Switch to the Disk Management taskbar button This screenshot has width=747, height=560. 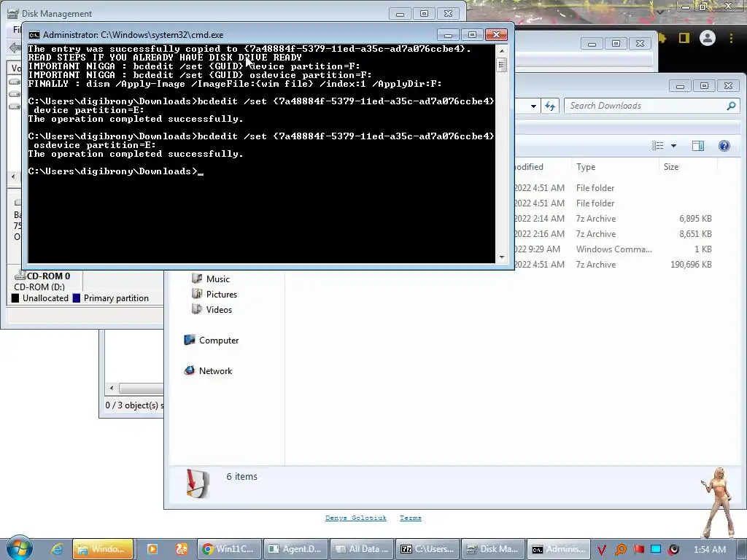click(494, 549)
